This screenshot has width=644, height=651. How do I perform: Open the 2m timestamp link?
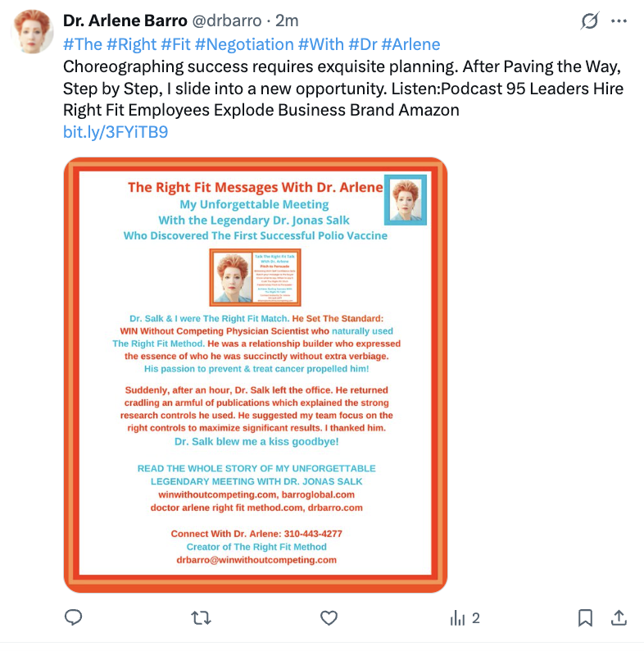287,20
